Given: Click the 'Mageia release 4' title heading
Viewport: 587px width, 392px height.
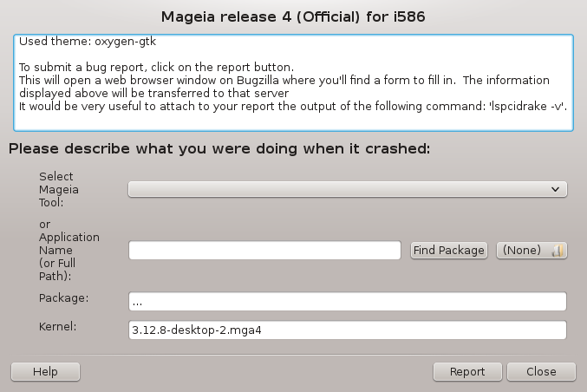Looking at the screenshot, I should click(x=293, y=16).
